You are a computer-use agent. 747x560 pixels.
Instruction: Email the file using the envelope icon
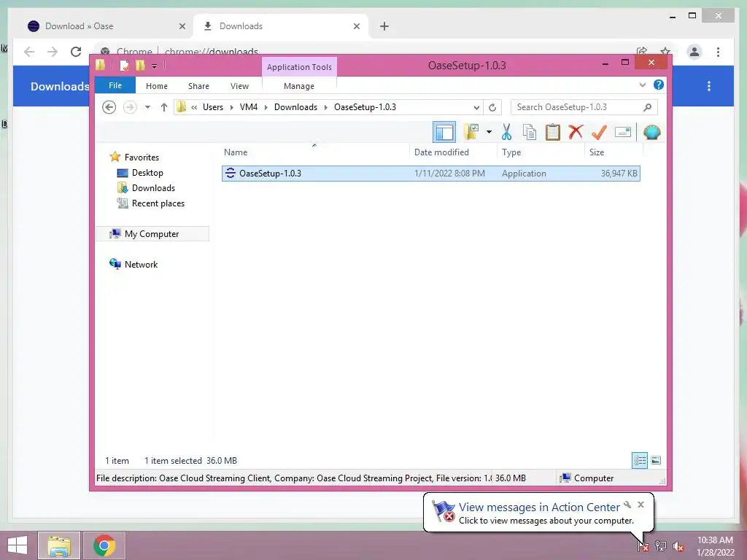click(x=623, y=132)
